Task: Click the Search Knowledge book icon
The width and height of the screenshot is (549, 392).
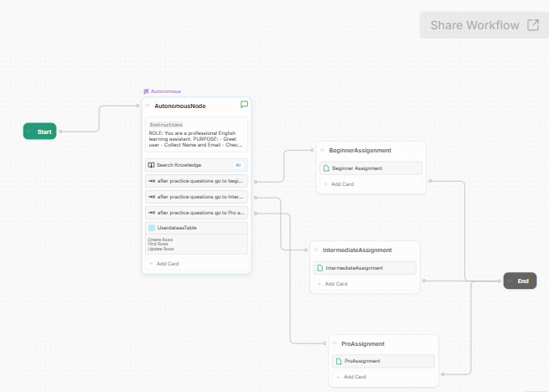Action: coord(152,165)
